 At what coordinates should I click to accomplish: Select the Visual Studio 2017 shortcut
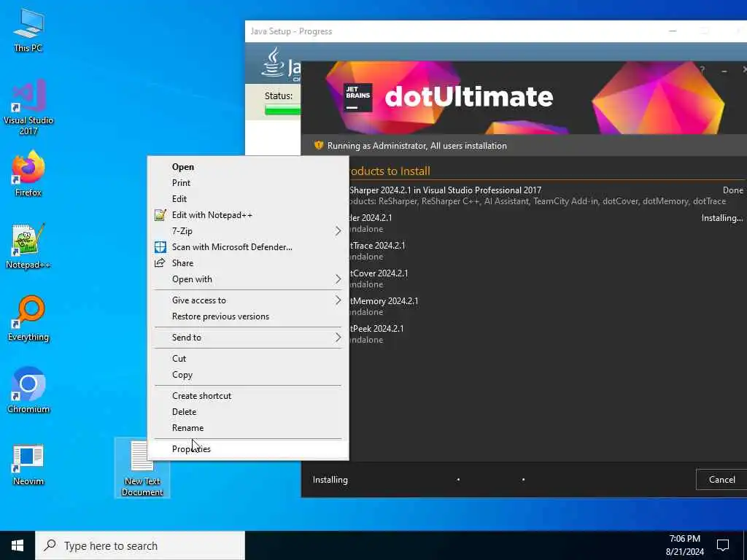(28, 107)
